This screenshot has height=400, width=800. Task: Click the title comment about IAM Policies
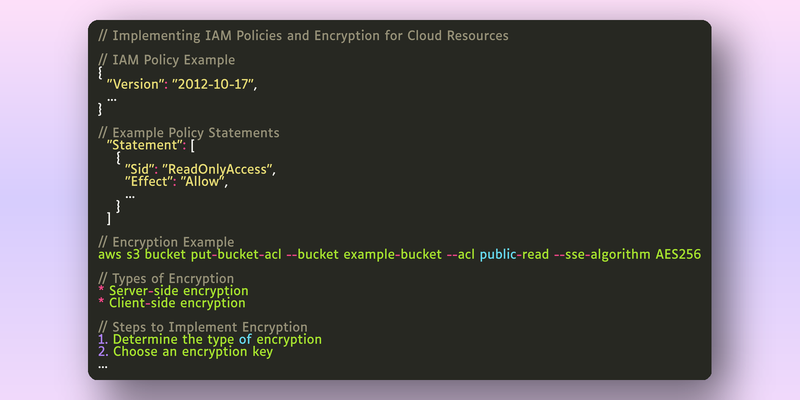(x=303, y=36)
